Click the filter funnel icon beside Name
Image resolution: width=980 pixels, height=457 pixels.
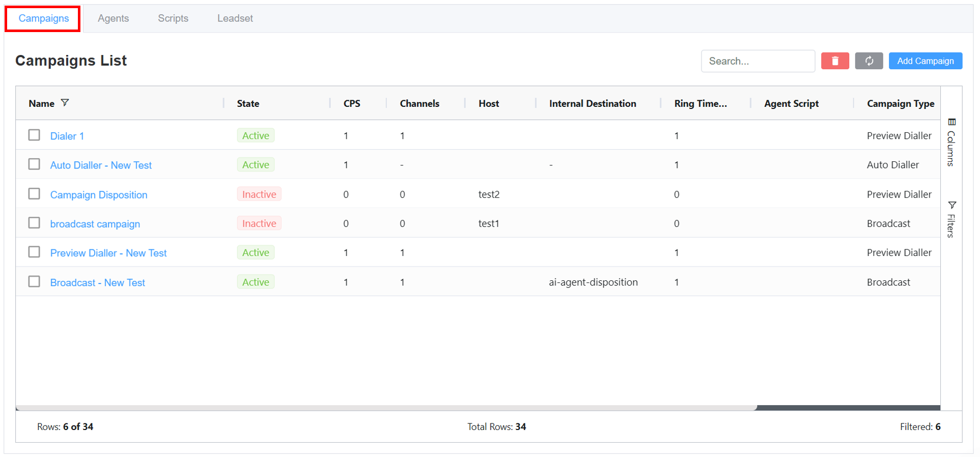[65, 103]
